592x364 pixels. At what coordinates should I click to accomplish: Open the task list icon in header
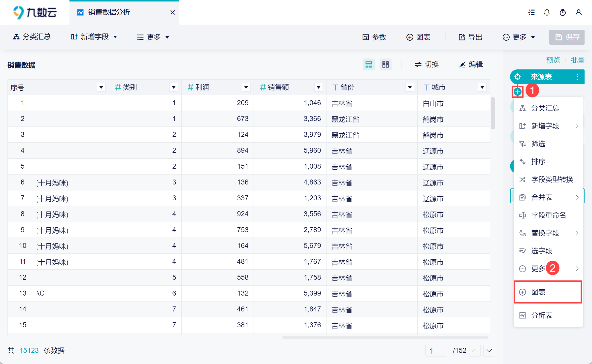click(531, 12)
